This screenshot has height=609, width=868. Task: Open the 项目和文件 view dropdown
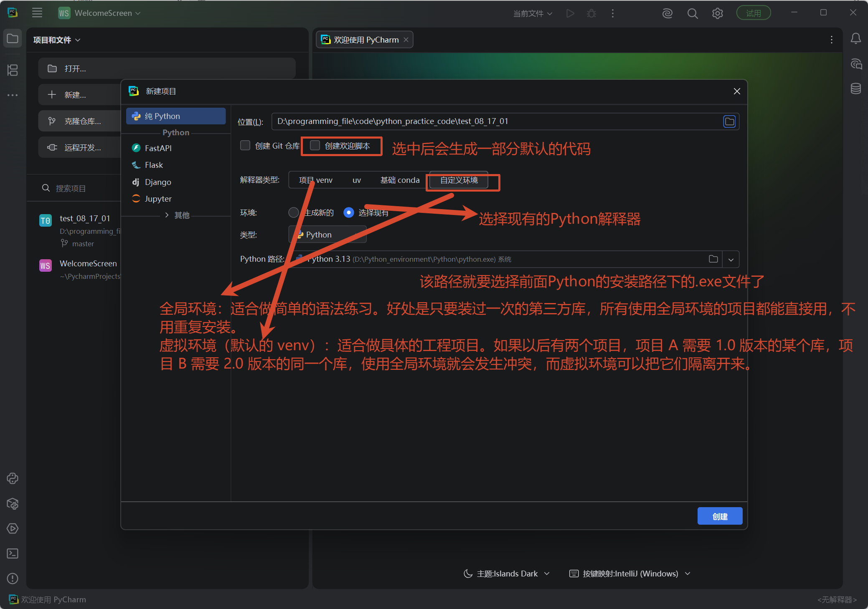57,40
